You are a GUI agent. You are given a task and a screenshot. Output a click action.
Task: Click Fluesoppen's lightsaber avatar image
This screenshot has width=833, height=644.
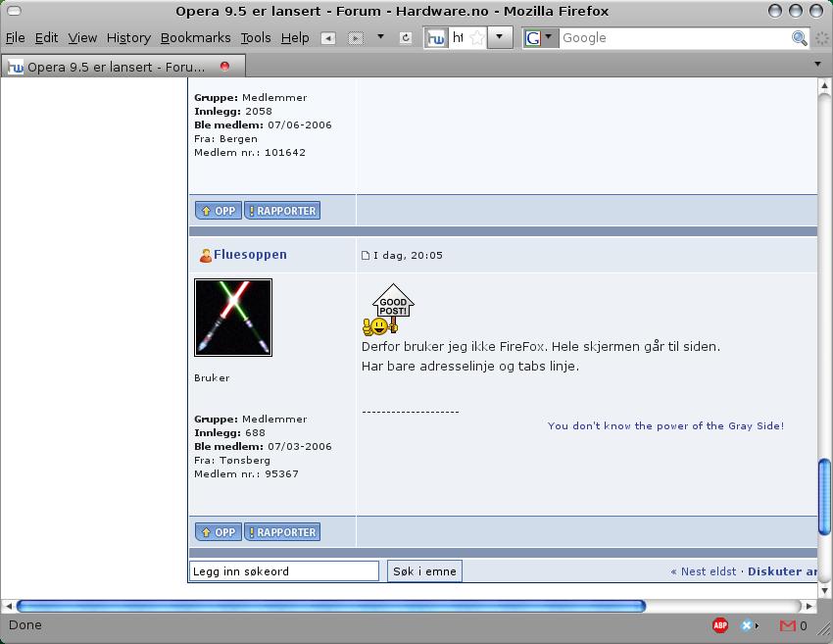[x=233, y=318]
